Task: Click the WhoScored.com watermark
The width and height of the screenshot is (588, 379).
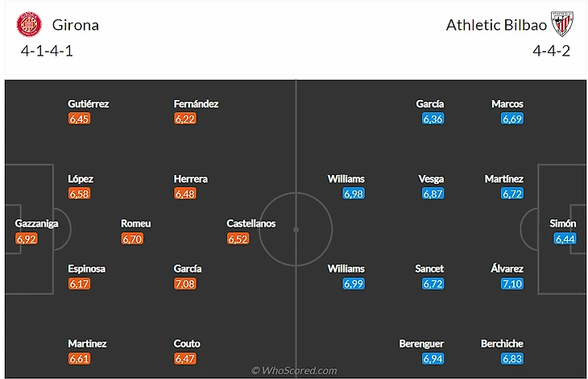Action: (x=294, y=370)
